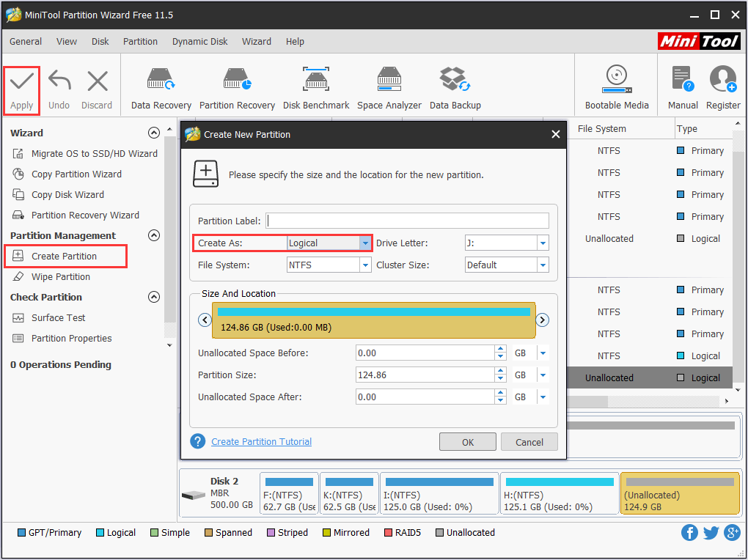Screen dimensions: 748x560
Task: Cancel the Create New Partition dialog
Action: [x=529, y=442]
